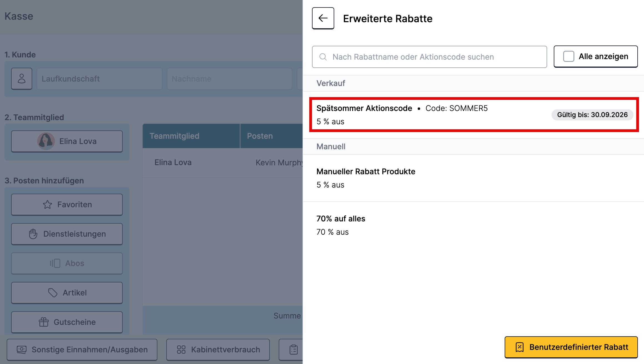The width and height of the screenshot is (644, 364).
Task: Tick the Alle anzeigen checkbox
Action: pyautogui.click(x=568, y=56)
